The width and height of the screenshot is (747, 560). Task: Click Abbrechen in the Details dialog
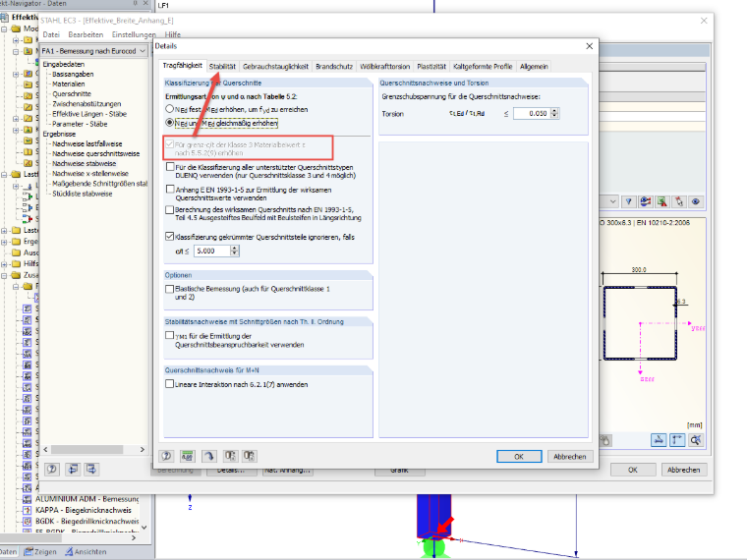(x=570, y=456)
